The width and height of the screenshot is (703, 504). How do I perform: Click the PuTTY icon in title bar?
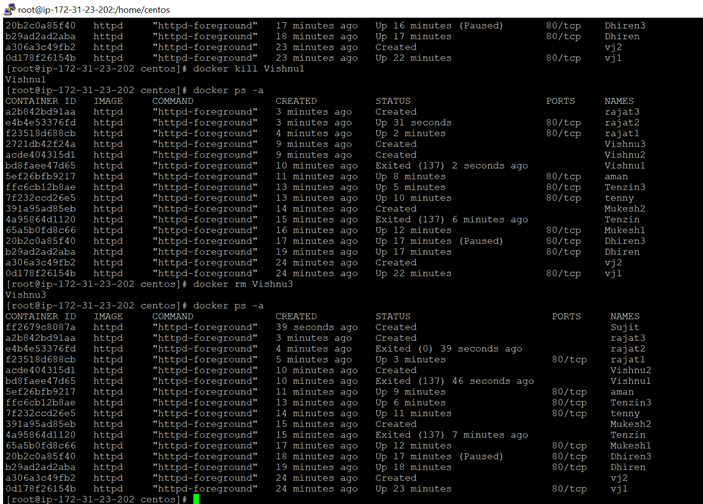click(9, 8)
